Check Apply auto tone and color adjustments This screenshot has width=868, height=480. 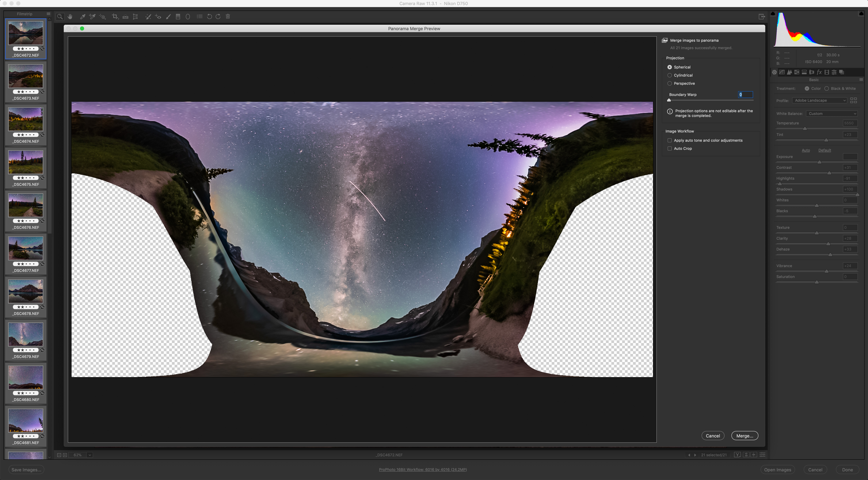point(669,141)
